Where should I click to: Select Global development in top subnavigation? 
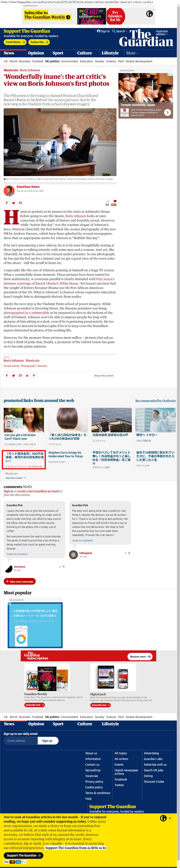139,61
